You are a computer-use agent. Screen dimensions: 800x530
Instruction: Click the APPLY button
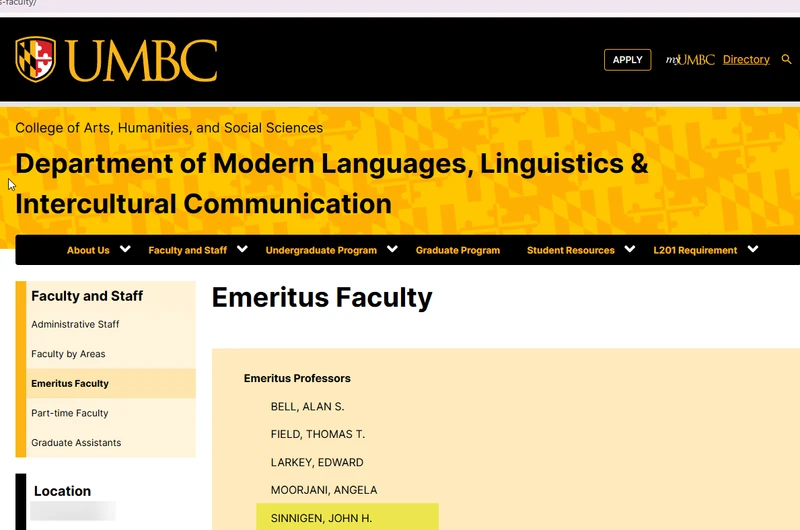pyautogui.click(x=628, y=60)
